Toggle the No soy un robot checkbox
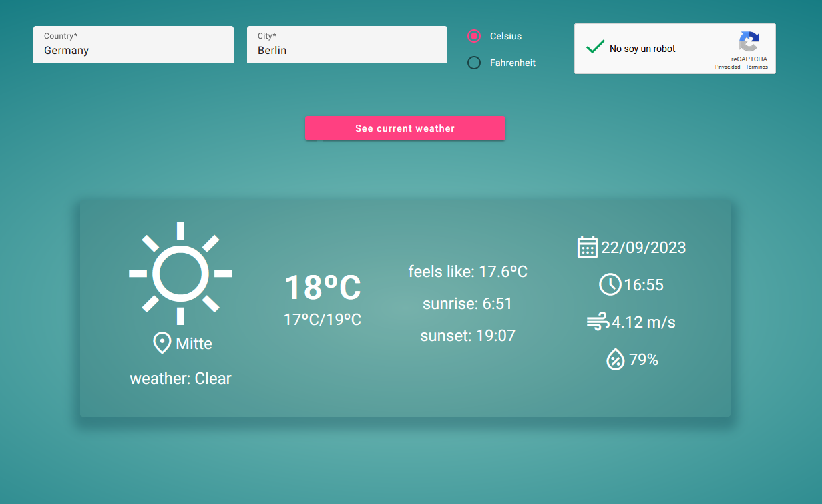The image size is (822, 504). coord(595,47)
